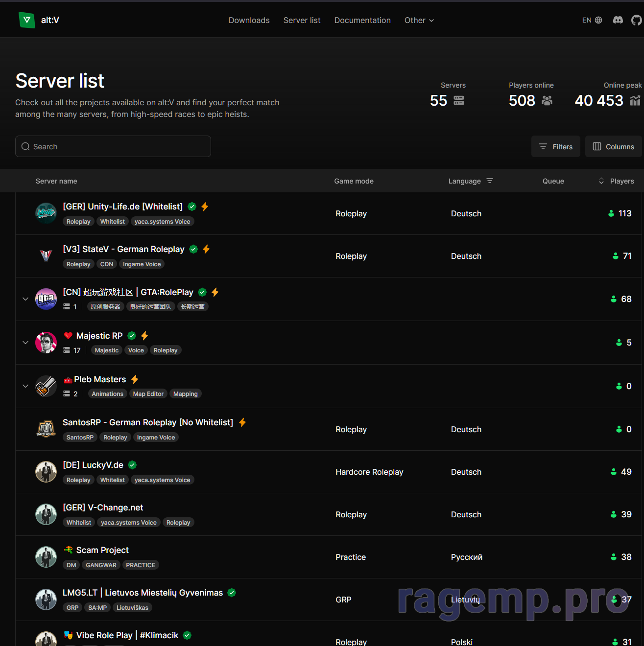Go to the Downloads page

coord(249,20)
